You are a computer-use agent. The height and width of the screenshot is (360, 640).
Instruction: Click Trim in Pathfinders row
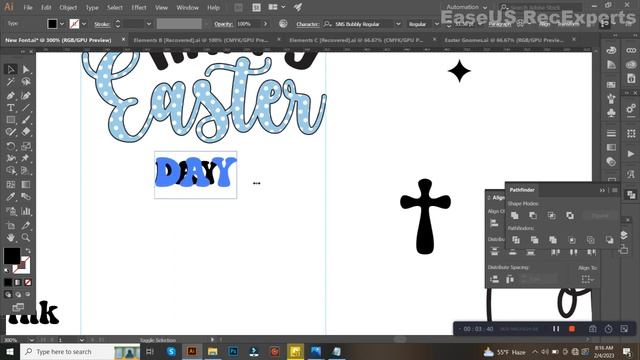pyautogui.click(x=534, y=240)
